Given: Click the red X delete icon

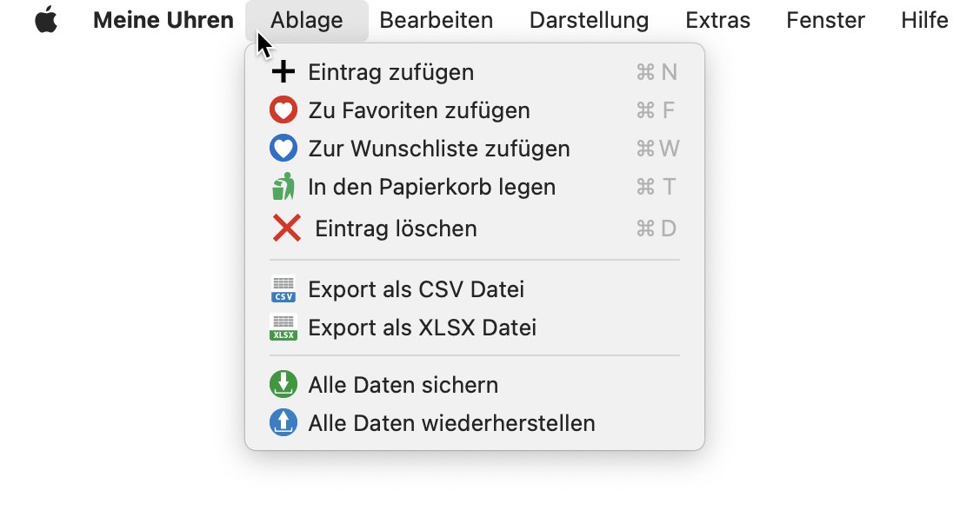Looking at the screenshot, I should 287,228.
